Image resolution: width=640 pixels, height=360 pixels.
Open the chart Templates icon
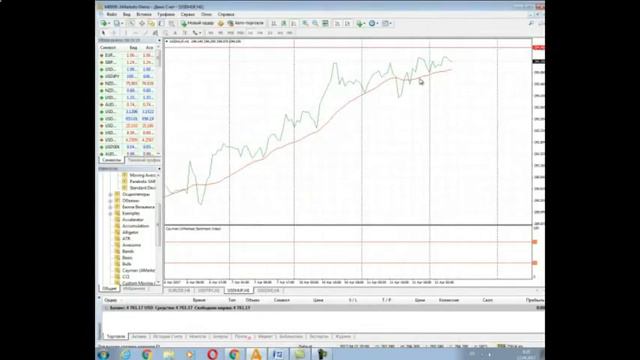click(385, 23)
